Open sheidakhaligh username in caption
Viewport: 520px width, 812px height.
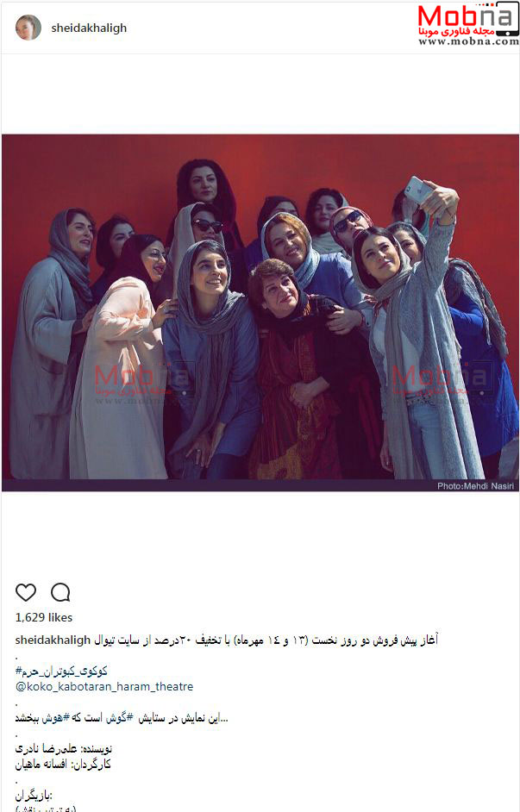coord(53,640)
